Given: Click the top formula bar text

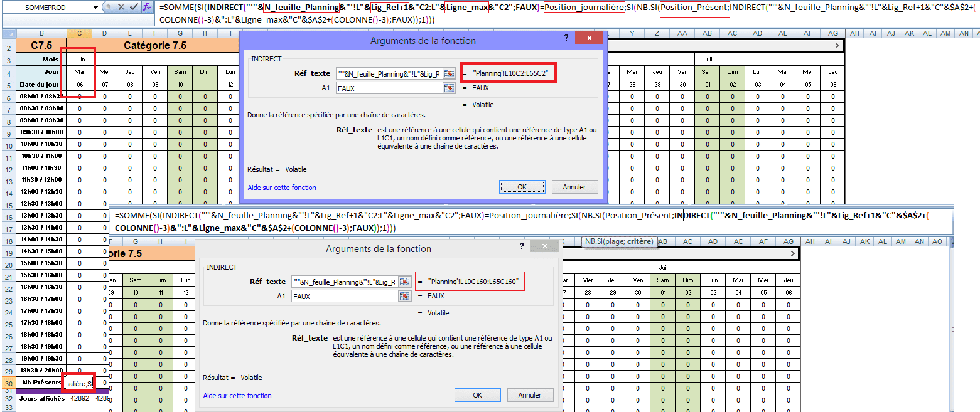Looking at the screenshot, I should (568, 13).
